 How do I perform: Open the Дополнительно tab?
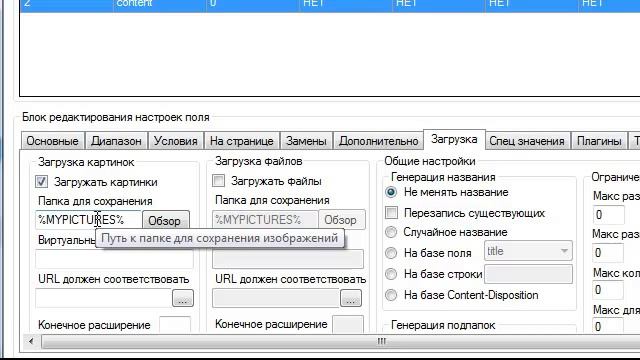378,141
